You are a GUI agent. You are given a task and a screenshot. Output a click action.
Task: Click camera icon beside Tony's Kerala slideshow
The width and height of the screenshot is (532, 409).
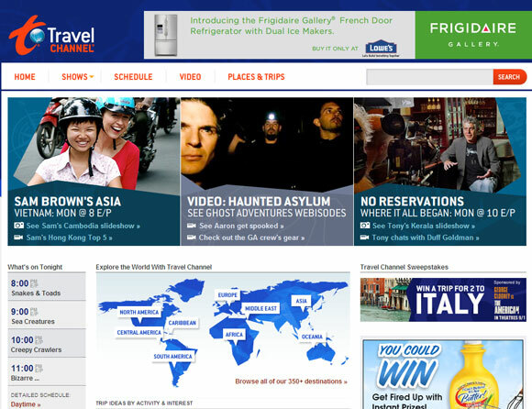(x=365, y=226)
